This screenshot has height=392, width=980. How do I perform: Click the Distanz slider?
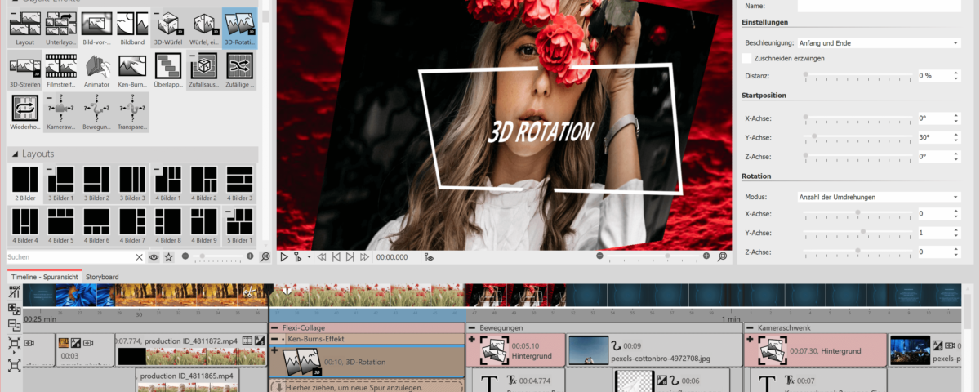[857, 75]
